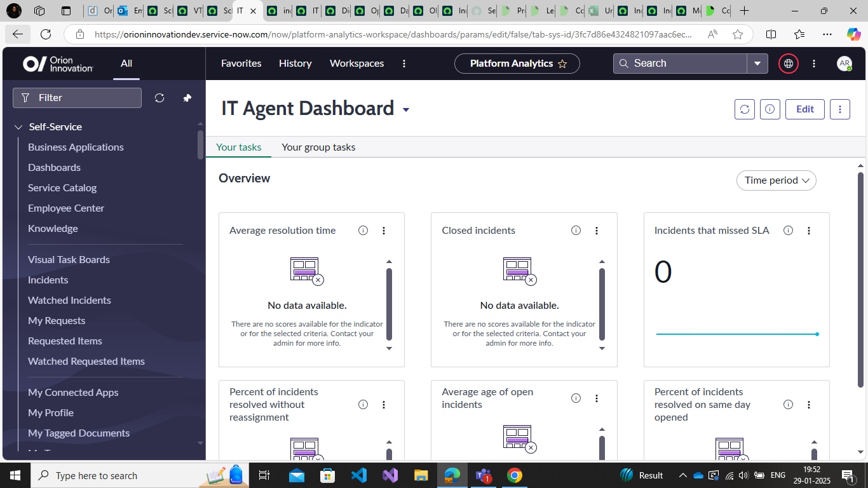Pin the navigation sidebar

click(x=187, y=97)
